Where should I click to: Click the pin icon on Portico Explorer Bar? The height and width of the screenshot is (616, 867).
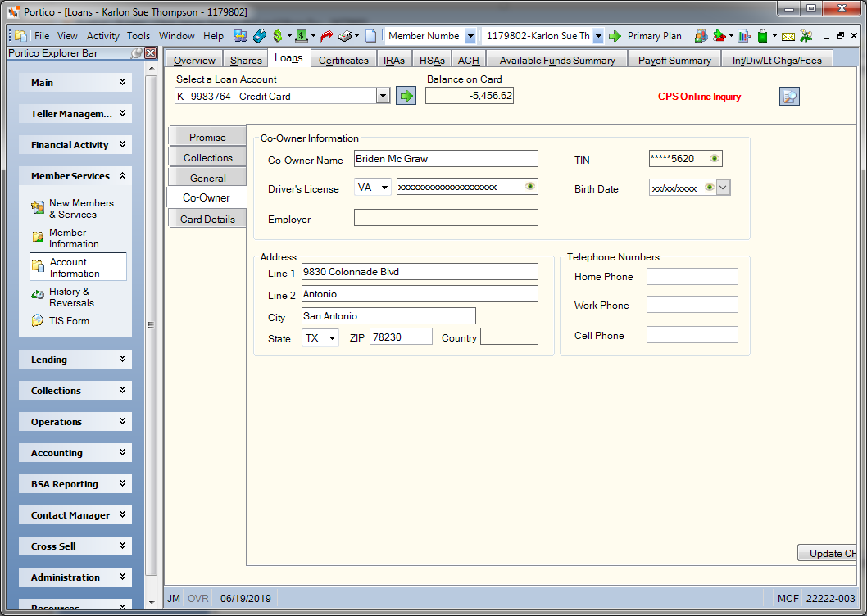pos(136,53)
